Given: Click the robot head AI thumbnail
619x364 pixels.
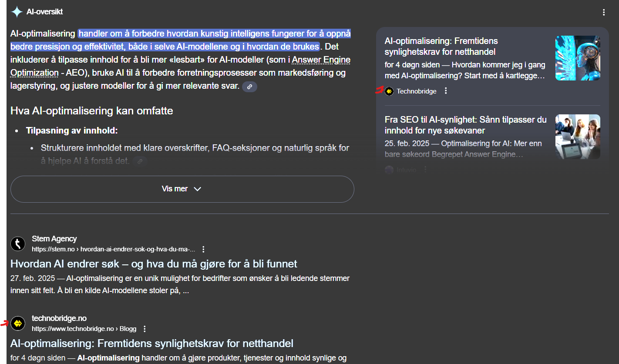Looking at the screenshot, I should [x=578, y=58].
